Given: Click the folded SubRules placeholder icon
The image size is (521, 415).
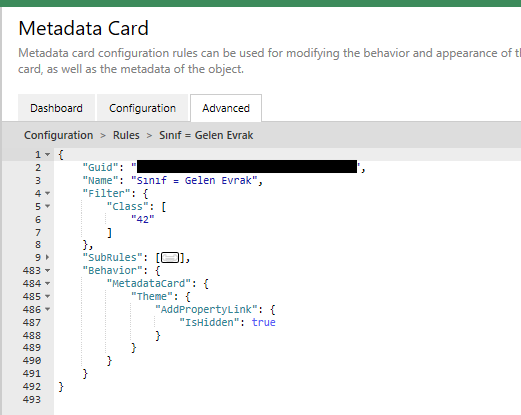Looking at the screenshot, I should [x=170, y=258].
